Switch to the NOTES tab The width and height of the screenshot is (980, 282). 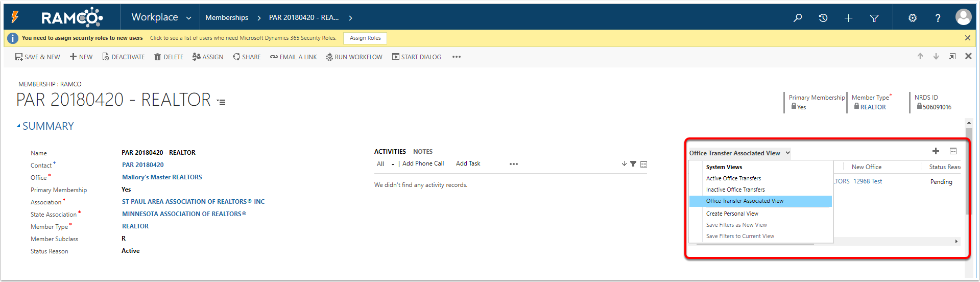tap(423, 152)
